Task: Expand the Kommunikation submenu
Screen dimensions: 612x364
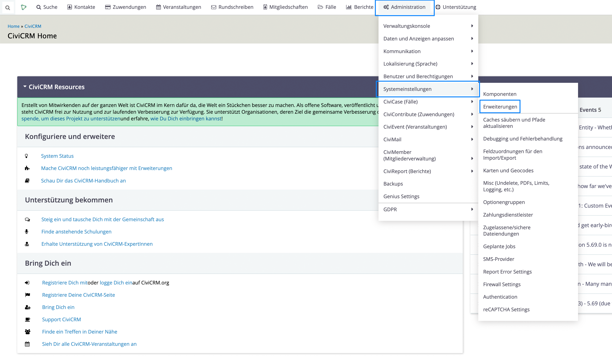Action: point(428,51)
